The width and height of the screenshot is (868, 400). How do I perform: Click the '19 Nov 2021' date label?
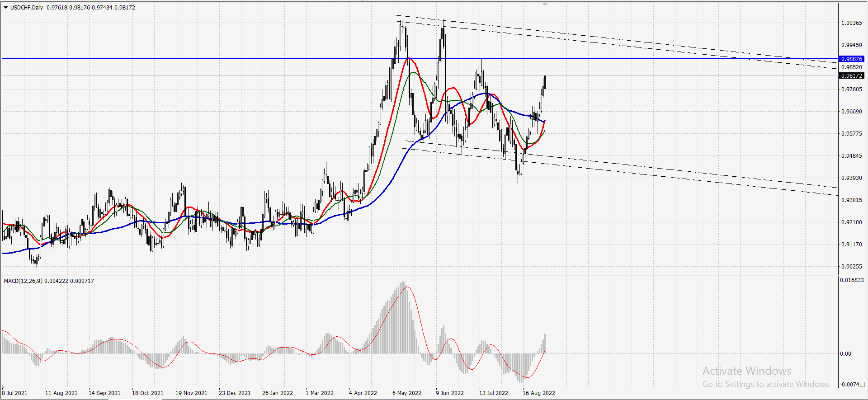(x=191, y=393)
